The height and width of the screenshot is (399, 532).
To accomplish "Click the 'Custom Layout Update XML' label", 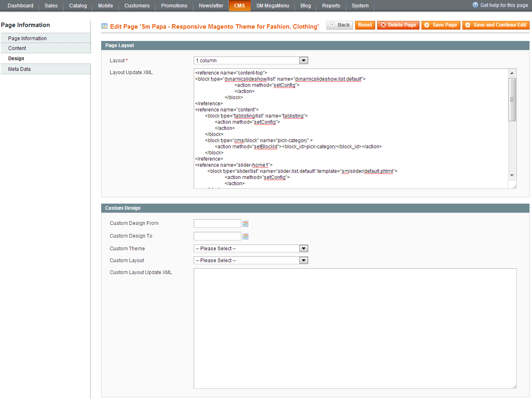I will 141,272.
